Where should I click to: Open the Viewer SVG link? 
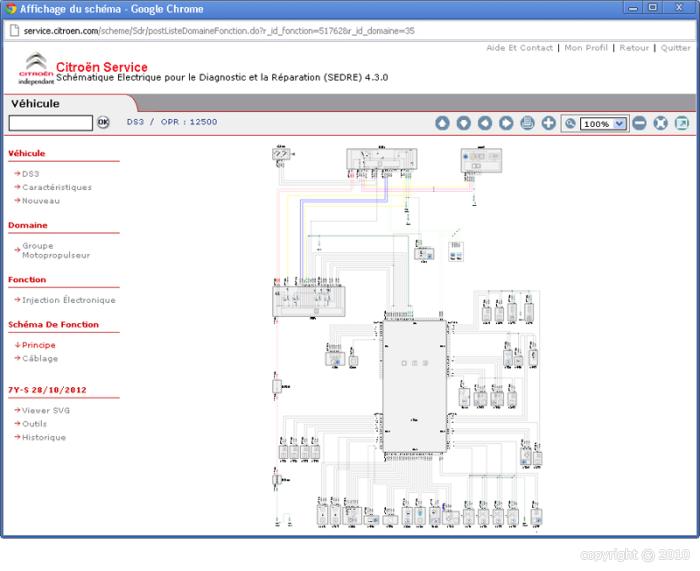(46, 410)
